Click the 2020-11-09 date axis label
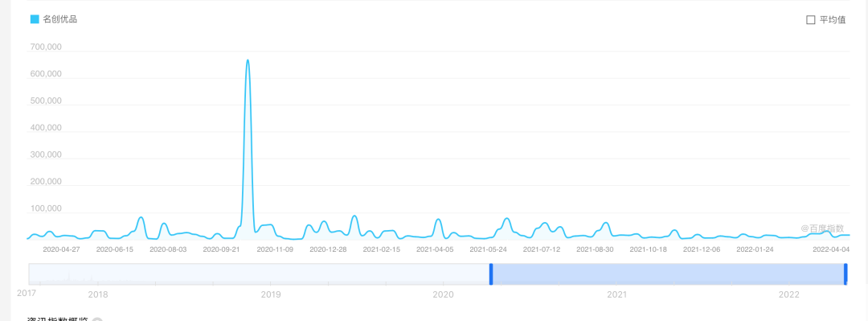 coord(275,249)
